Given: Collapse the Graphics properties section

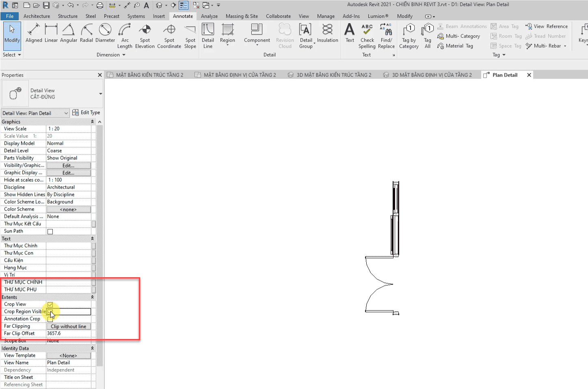Looking at the screenshot, I should (92, 122).
